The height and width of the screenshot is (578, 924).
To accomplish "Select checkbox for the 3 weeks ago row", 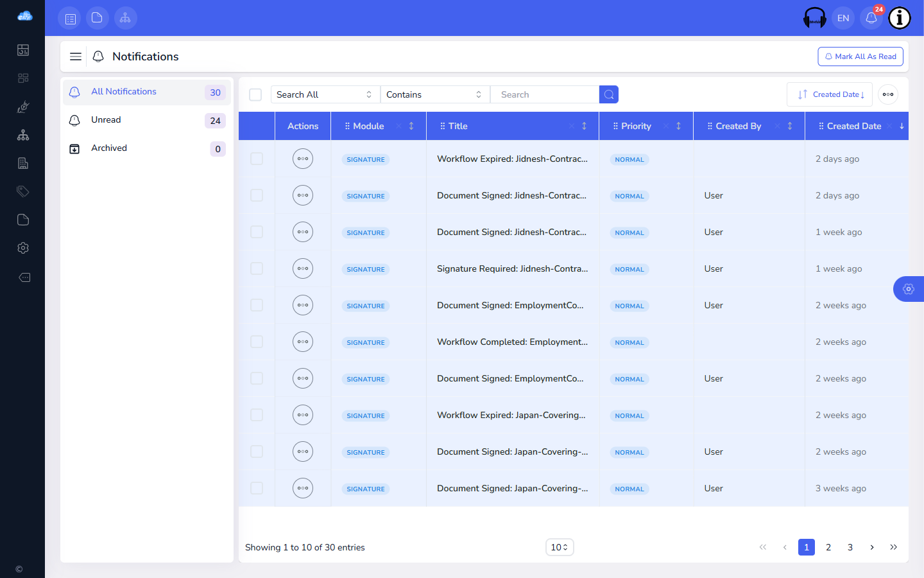I will [257, 488].
